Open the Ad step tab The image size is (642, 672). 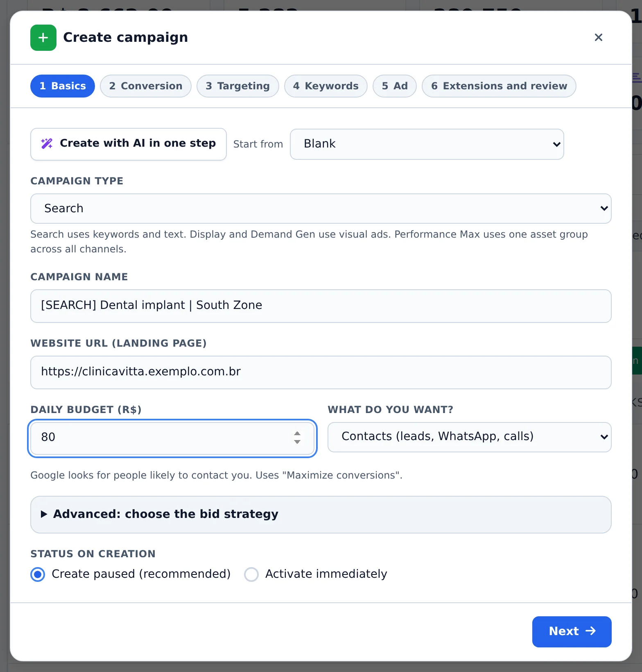[x=394, y=86]
